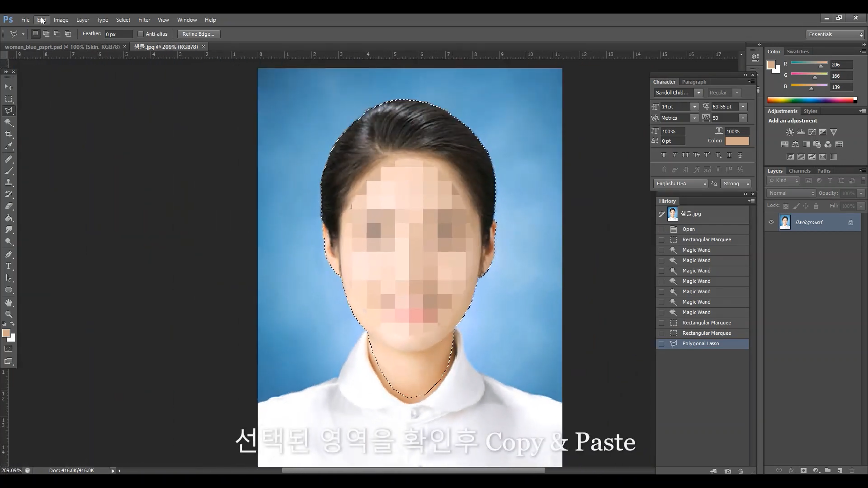Open the Essentials workspace dropdown

pyautogui.click(x=835, y=34)
